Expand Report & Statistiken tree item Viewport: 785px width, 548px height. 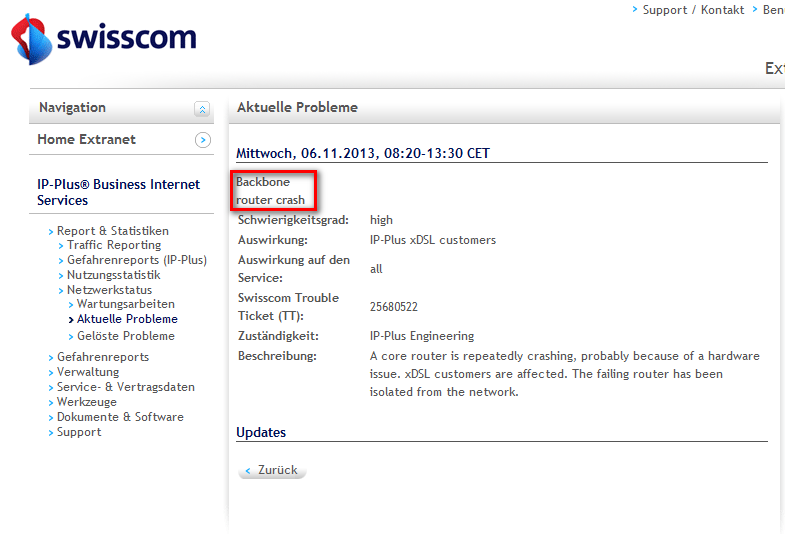pos(112,231)
